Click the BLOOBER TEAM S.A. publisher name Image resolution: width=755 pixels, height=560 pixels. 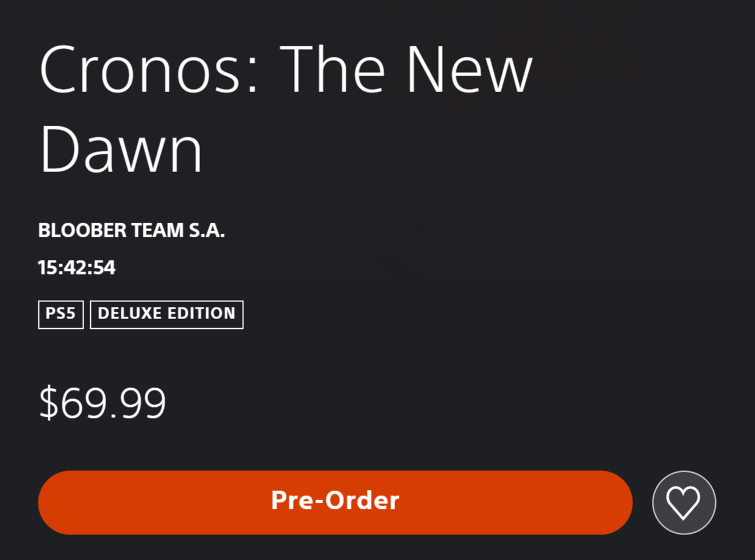pos(132,231)
